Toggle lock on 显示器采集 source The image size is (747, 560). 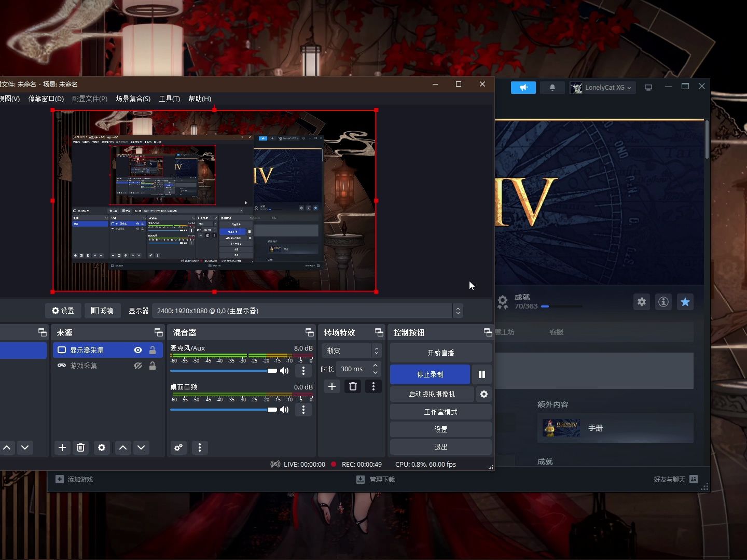(153, 350)
